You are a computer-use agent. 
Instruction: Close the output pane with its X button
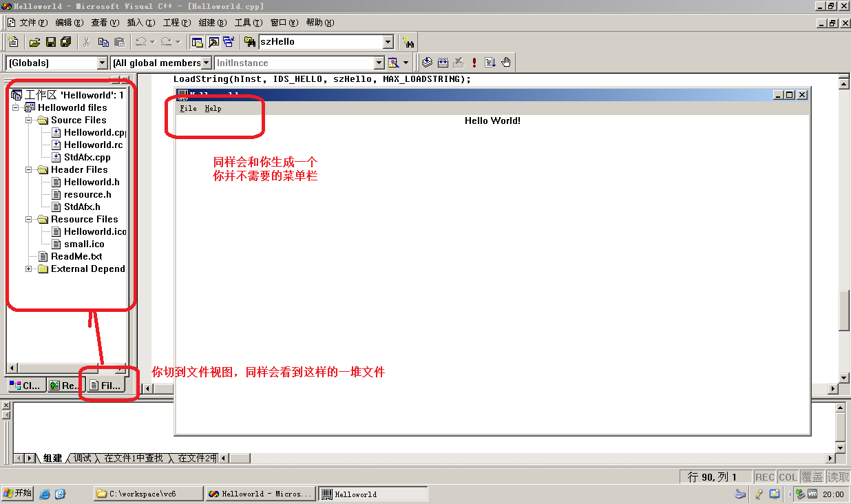click(6, 406)
